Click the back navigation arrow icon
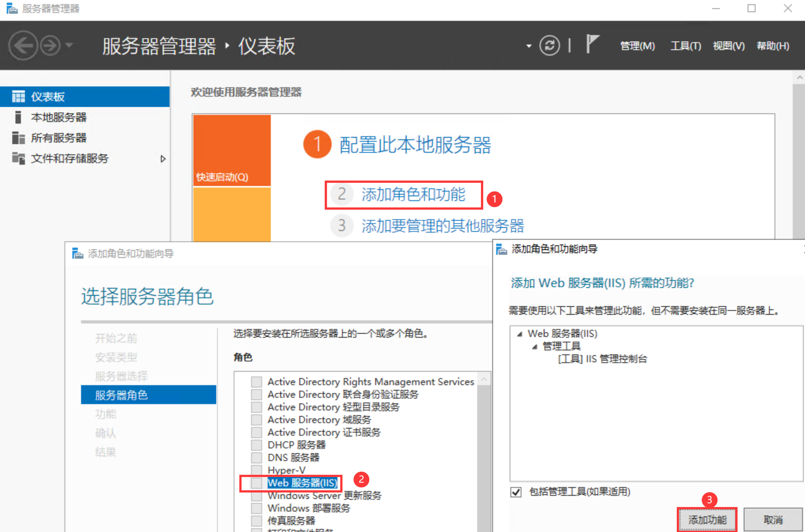 coord(23,45)
